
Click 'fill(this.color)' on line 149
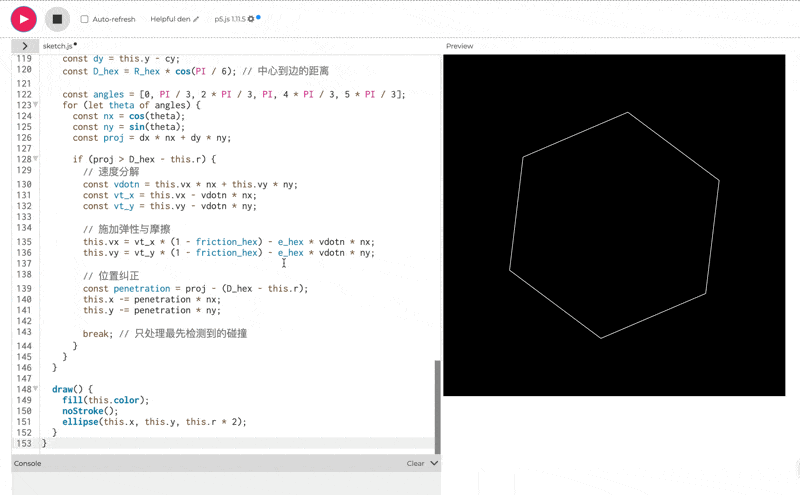(x=106, y=401)
